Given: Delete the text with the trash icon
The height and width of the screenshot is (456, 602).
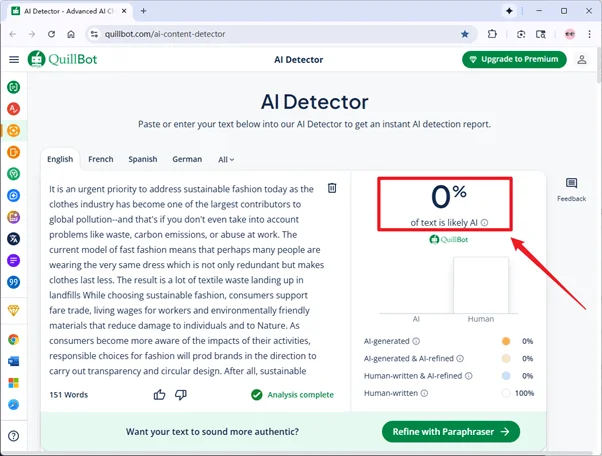Looking at the screenshot, I should (332, 188).
